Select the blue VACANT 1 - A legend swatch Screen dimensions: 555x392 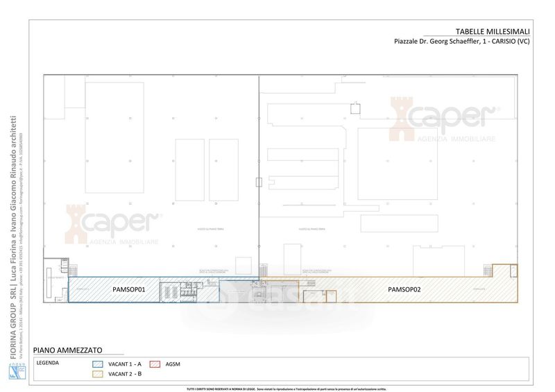[98, 364]
